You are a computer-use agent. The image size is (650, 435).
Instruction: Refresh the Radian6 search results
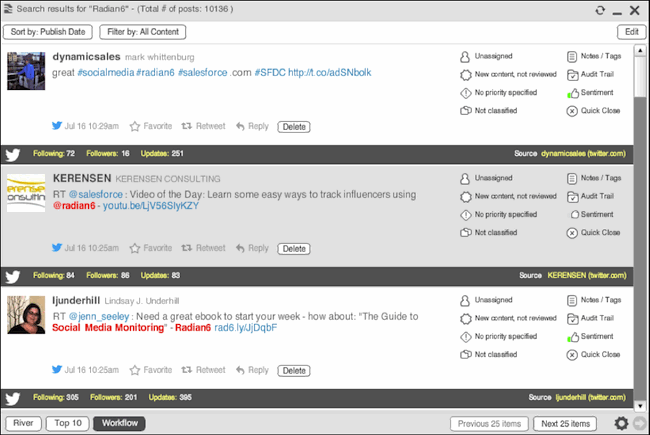point(600,10)
